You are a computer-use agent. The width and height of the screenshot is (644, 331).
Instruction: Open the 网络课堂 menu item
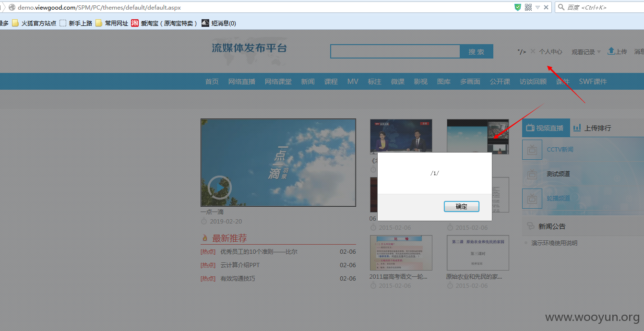(278, 82)
